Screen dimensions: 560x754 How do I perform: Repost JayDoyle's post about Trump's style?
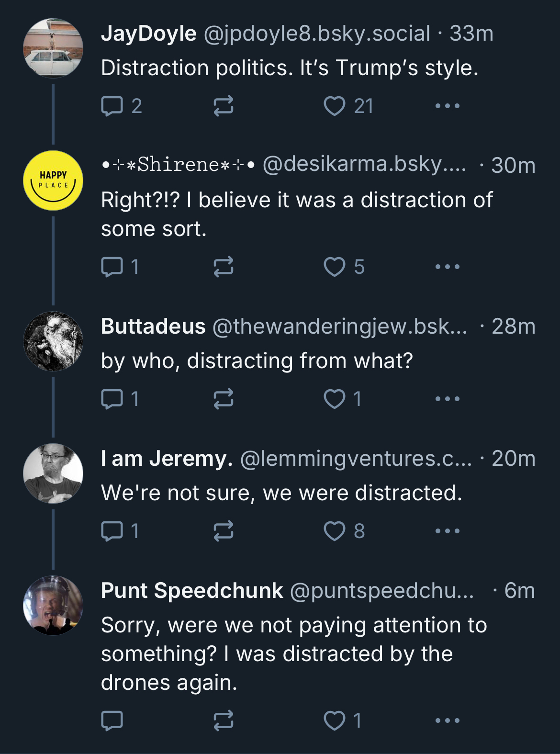coord(223,106)
